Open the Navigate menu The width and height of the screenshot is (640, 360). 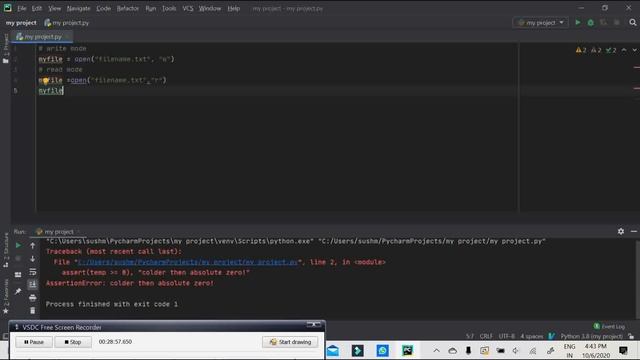tap(78, 8)
